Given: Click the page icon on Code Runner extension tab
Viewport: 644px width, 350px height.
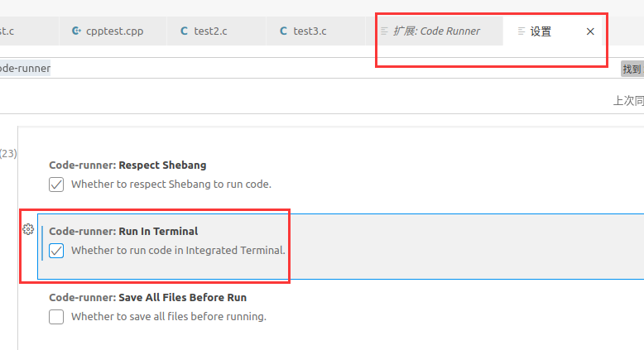Looking at the screenshot, I should click(384, 31).
